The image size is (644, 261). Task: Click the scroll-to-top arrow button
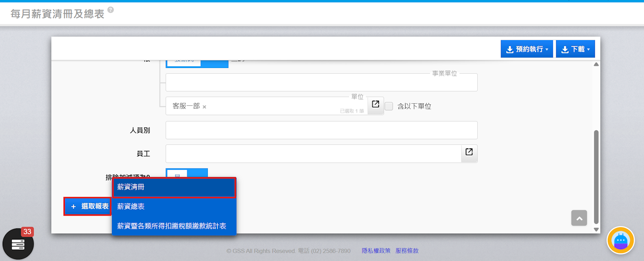579,218
